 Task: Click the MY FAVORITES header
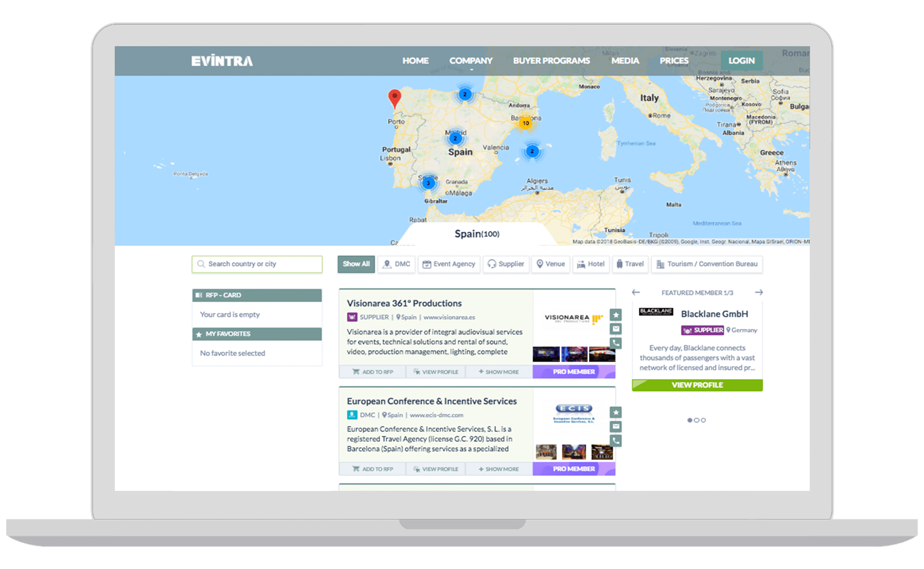(x=257, y=334)
